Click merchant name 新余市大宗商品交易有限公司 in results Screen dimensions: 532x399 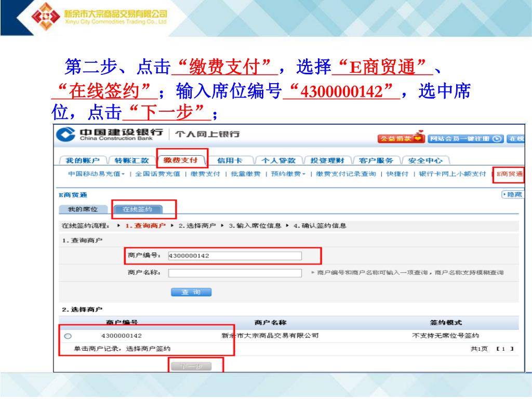[x=270, y=336]
